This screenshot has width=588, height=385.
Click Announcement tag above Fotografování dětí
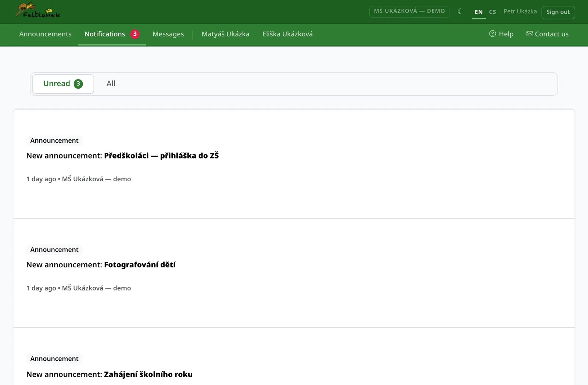click(54, 250)
